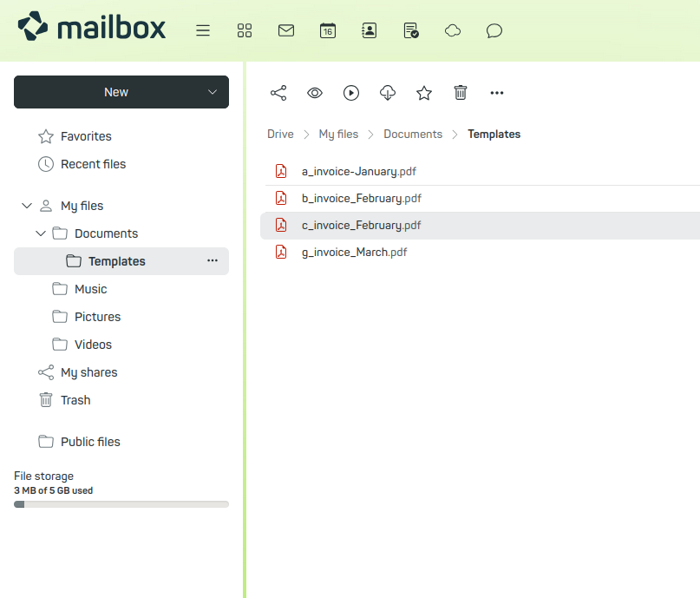The width and height of the screenshot is (700, 598).
Task: Open the Calendar app icon
Action: pyautogui.click(x=328, y=30)
